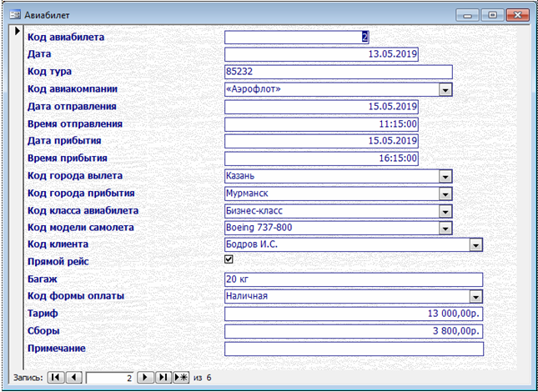The height and width of the screenshot is (392, 538).
Task: Expand the Код клиента dropdown arrow
Action: [475, 245]
